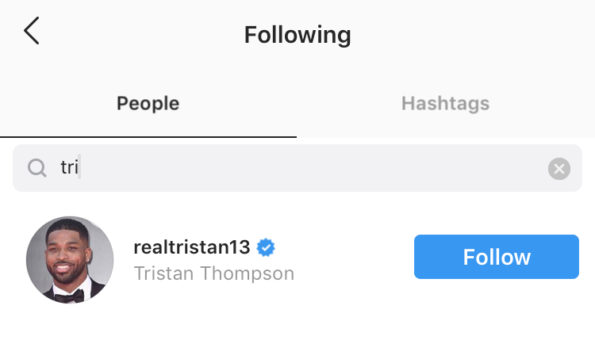
Task: Click the magnifying glass search icon
Action: (x=37, y=168)
